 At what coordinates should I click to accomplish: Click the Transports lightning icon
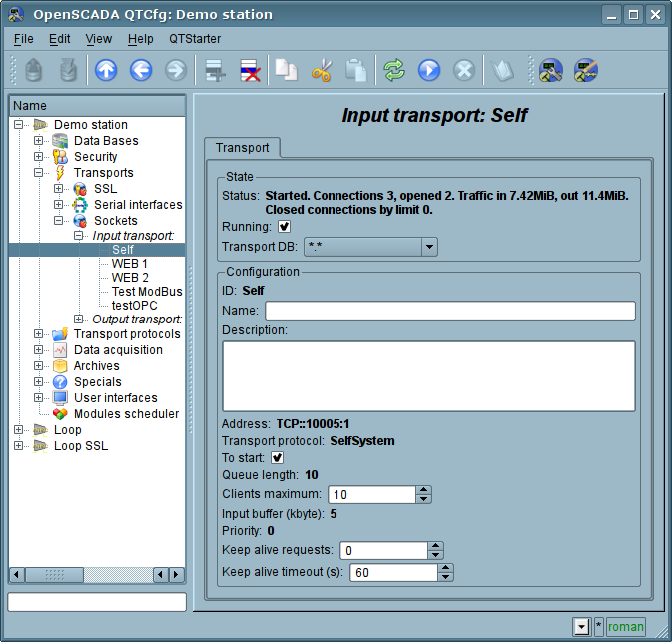pos(60,173)
